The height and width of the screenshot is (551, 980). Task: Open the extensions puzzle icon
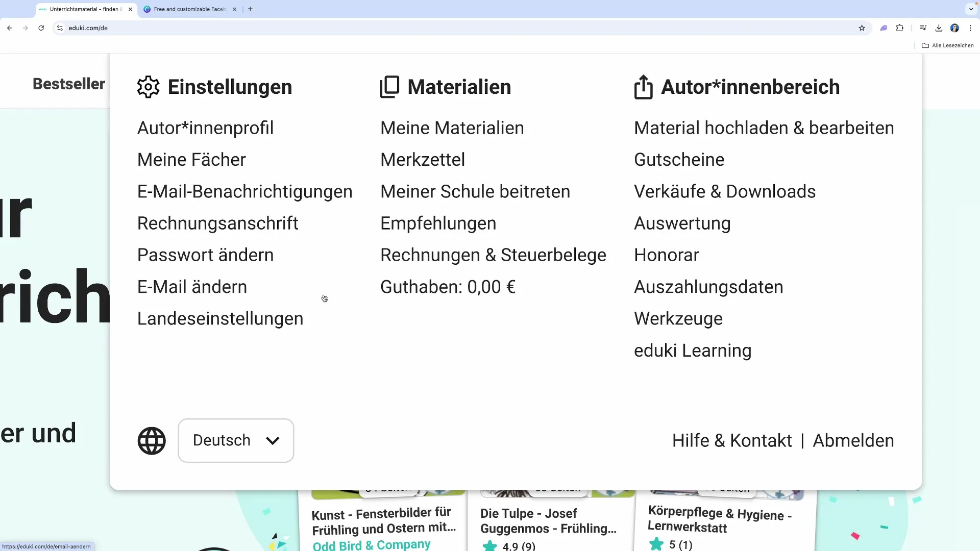pos(900,28)
